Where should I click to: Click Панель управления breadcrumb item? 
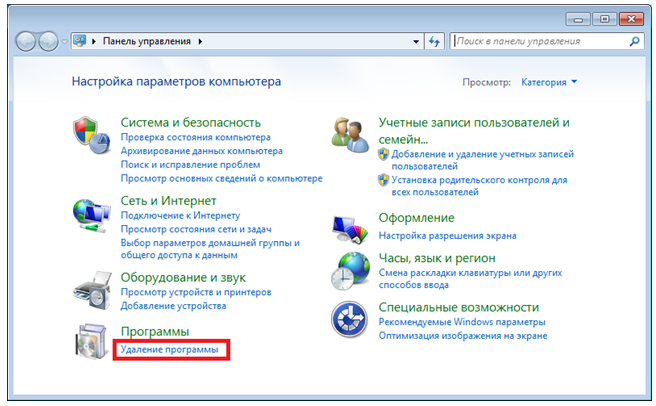pyautogui.click(x=147, y=41)
